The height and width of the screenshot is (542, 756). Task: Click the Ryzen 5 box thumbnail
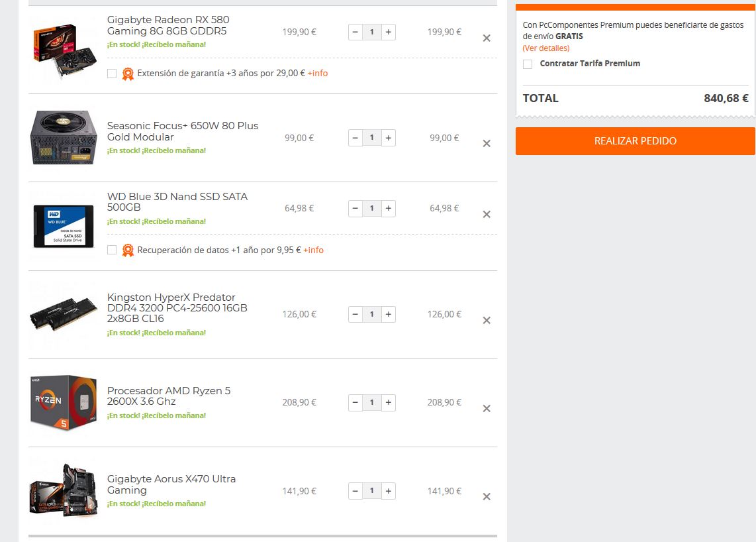(63, 402)
